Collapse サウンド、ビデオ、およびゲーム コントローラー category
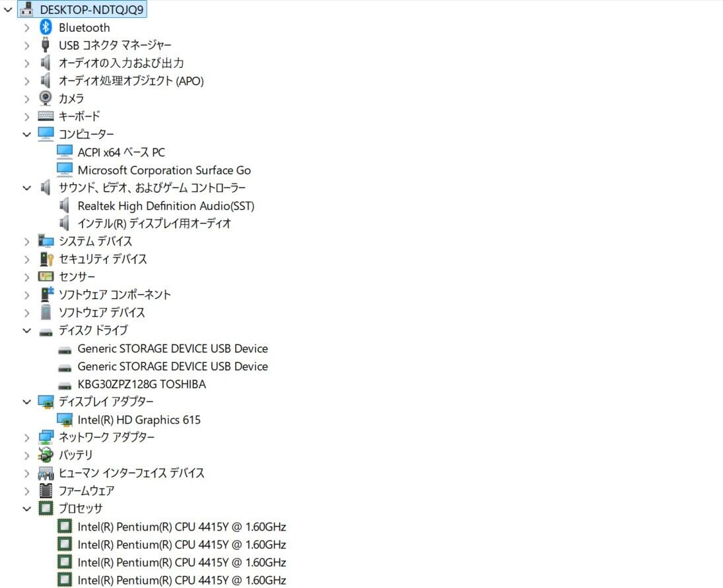This screenshot has height=588, width=723. pyautogui.click(x=27, y=188)
